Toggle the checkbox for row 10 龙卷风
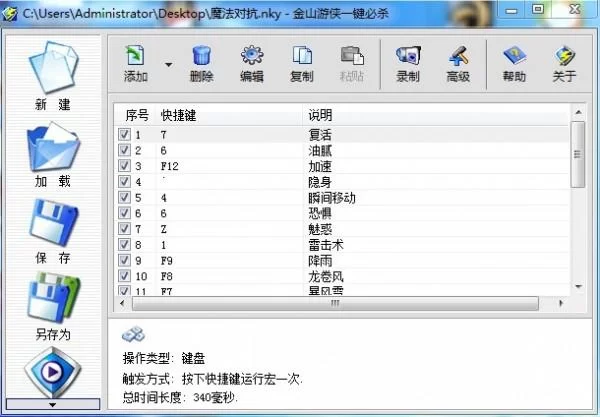The width and height of the screenshot is (600, 417). 124,276
